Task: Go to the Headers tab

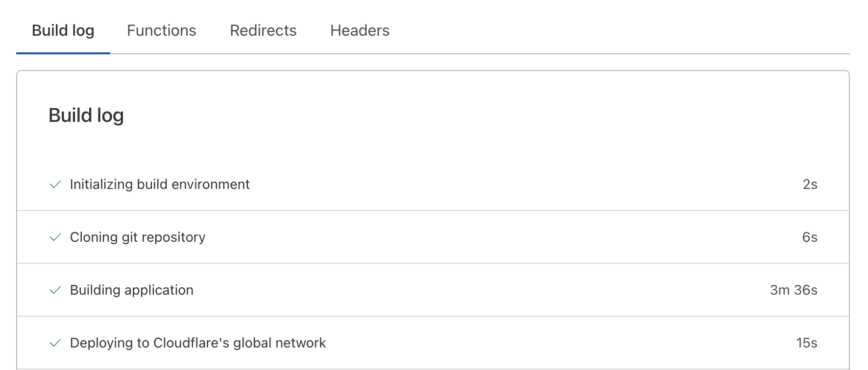Action: click(x=360, y=31)
